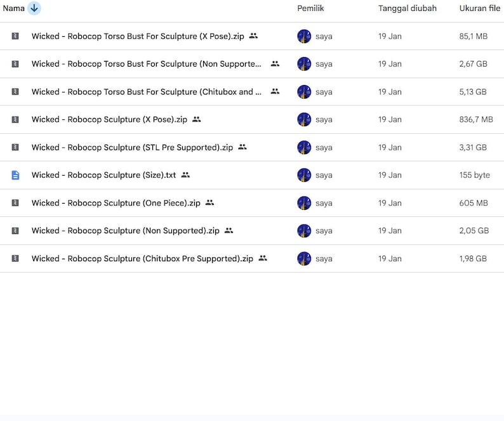504x421 pixels.
Task: Click zip icon of Sculpture (STL Pre Supported).zip
Action: pos(15,147)
